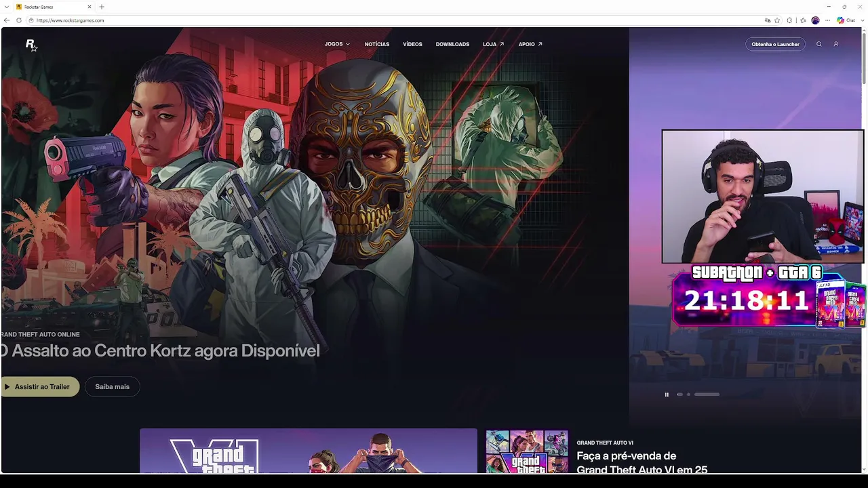Open the Copilot Chat button

[846, 20]
